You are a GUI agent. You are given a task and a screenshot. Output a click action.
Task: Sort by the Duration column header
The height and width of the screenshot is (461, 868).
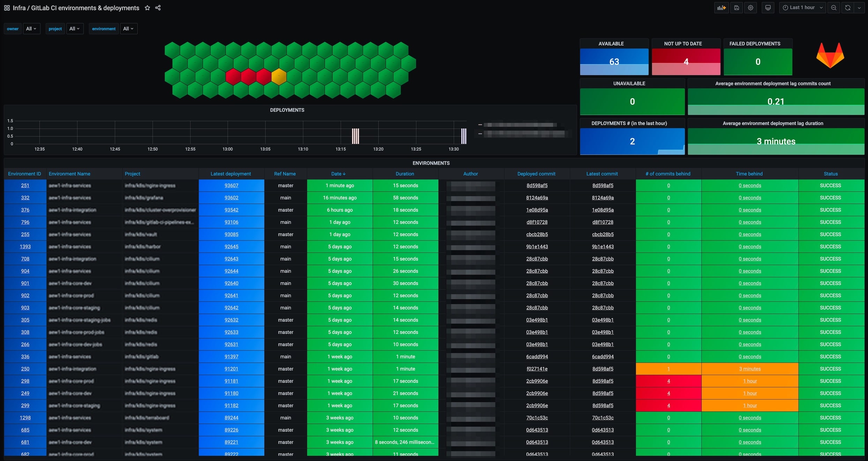click(405, 174)
